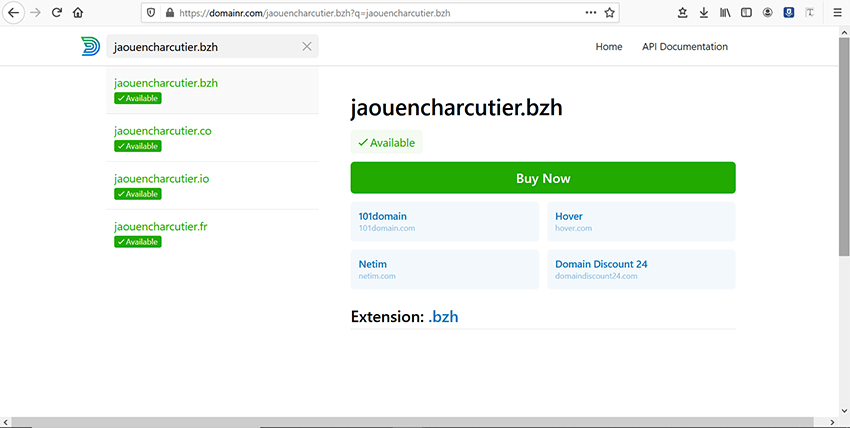Click the browser URL address bar
This screenshot has width=850, height=428.
(379, 13)
